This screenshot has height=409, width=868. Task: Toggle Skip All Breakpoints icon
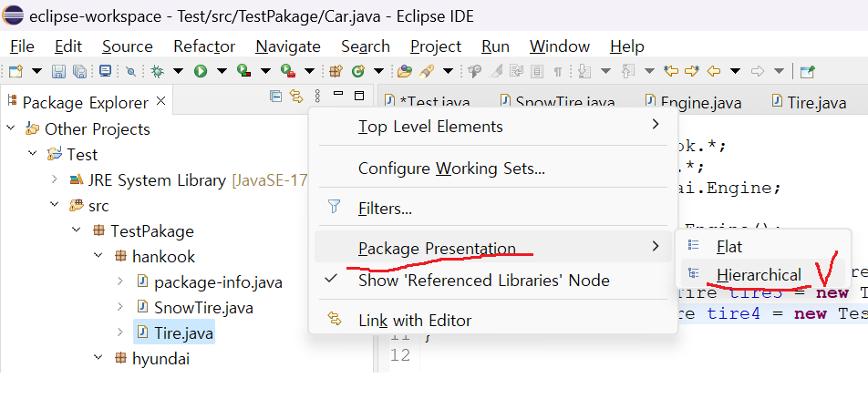[130, 71]
